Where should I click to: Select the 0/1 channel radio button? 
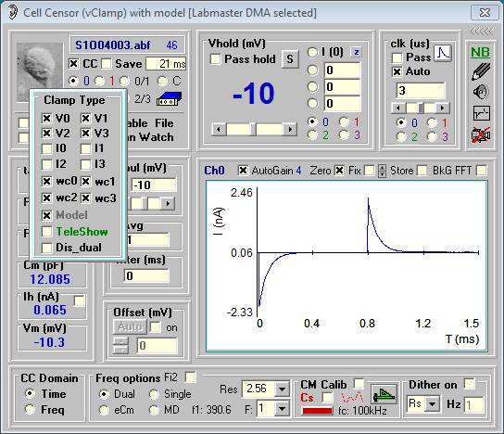pos(124,81)
